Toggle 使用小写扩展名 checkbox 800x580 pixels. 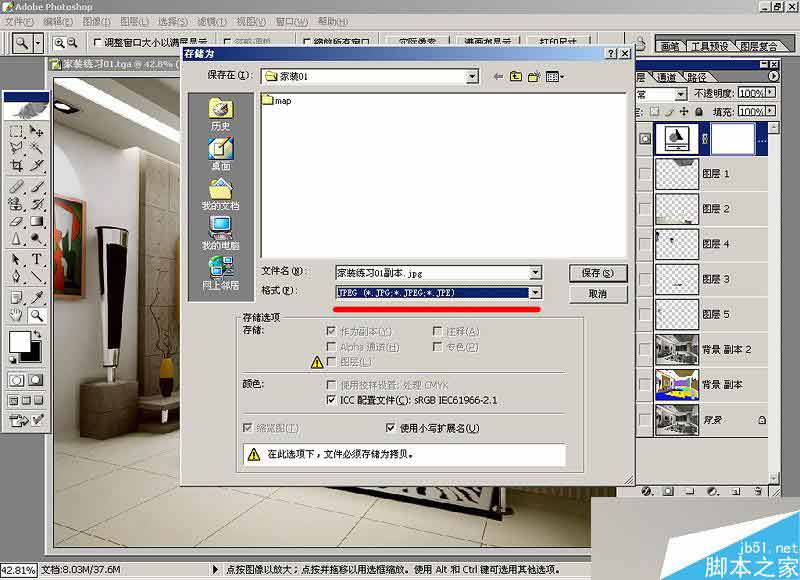click(390, 427)
